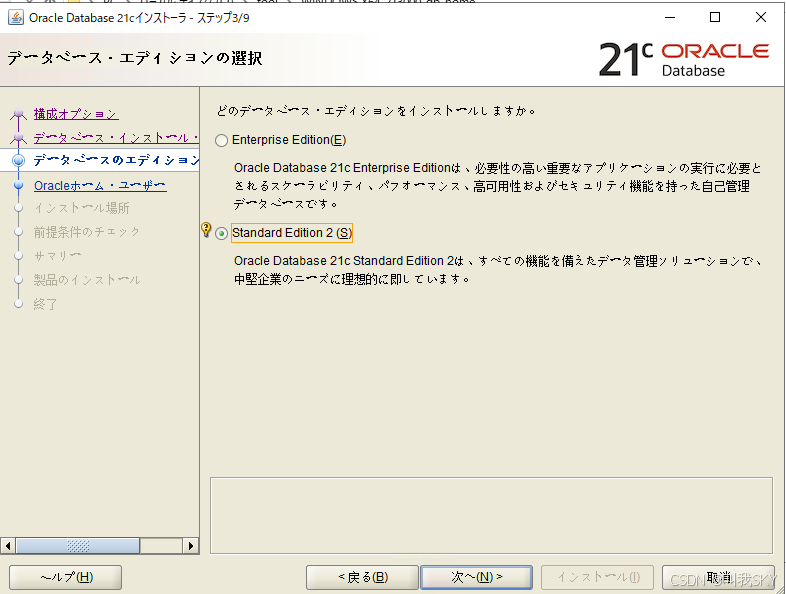786x594 pixels.
Task: Click the 構成オプション step marker icon
Action: pos(19,115)
